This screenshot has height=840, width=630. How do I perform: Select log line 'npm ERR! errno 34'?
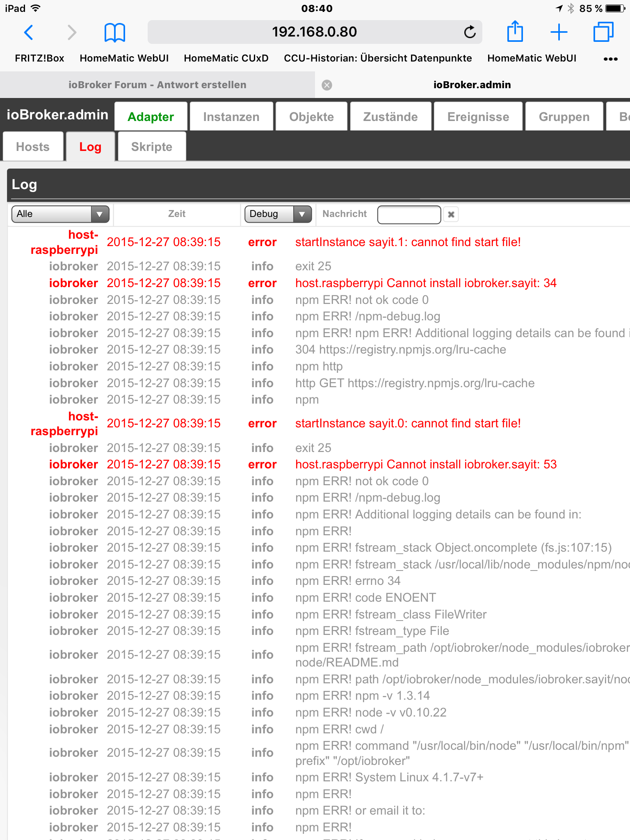click(x=348, y=581)
